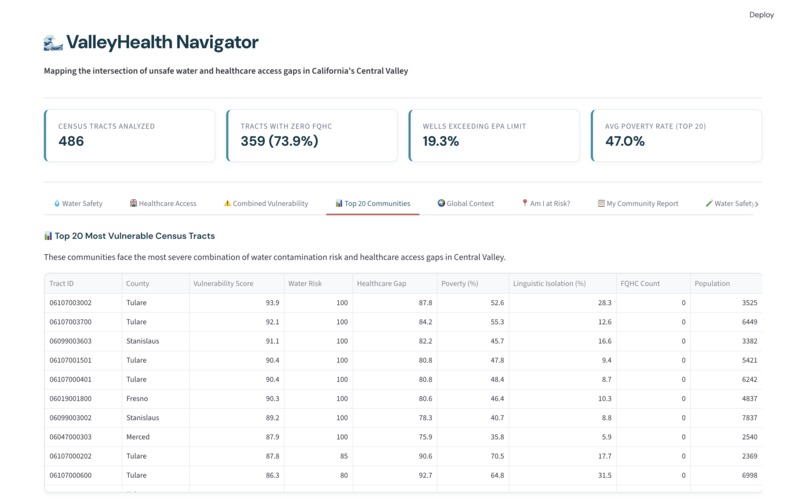Click tract ID 06047000303 cell
This screenshot has height=504, width=806.
[x=83, y=437]
